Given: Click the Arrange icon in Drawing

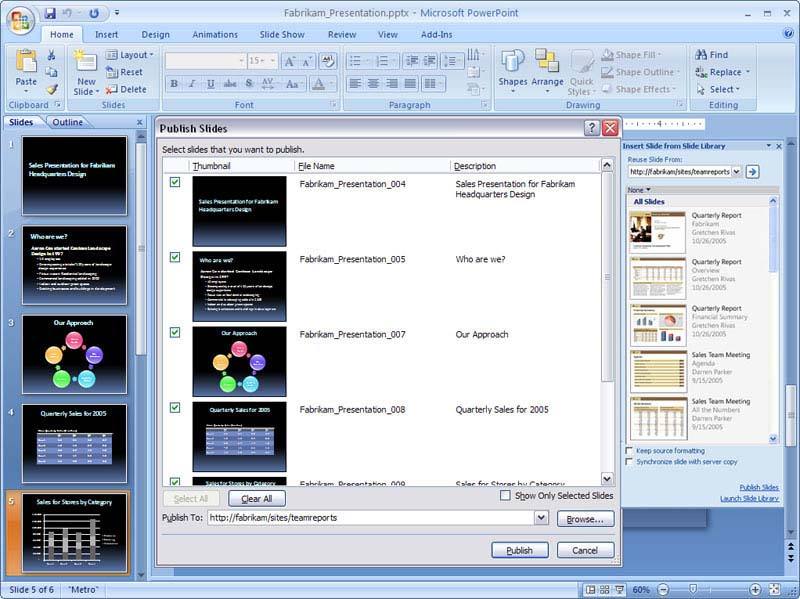Looking at the screenshot, I should 547,64.
